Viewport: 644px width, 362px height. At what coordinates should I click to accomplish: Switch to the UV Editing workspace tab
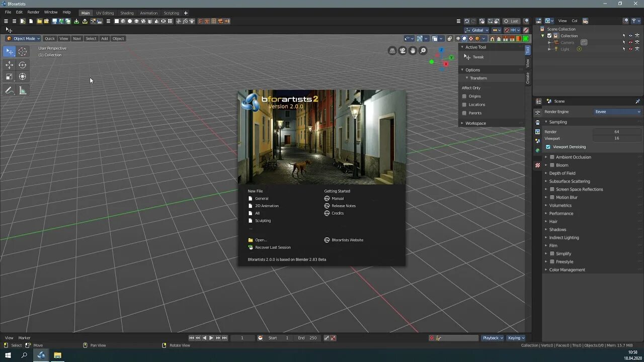(x=105, y=13)
